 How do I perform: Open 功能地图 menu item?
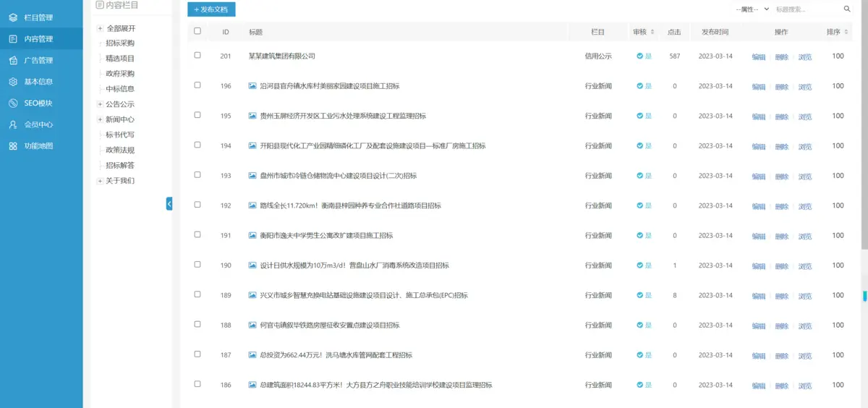41,145
